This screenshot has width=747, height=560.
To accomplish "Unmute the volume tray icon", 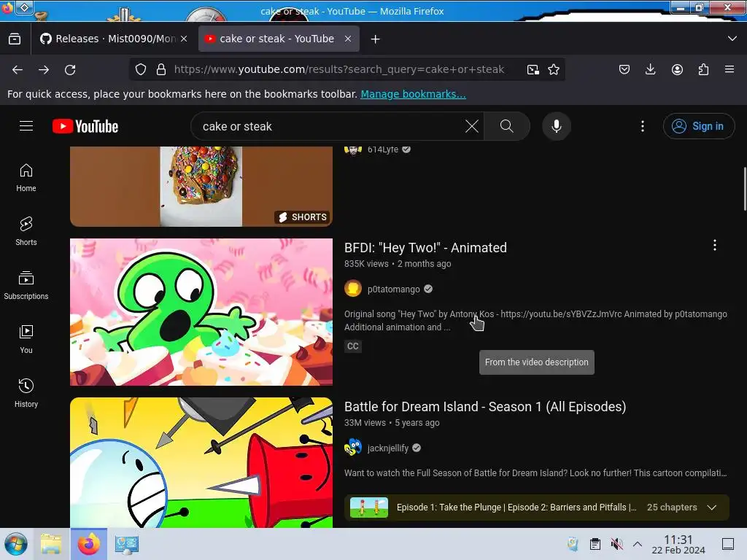I will (616, 544).
